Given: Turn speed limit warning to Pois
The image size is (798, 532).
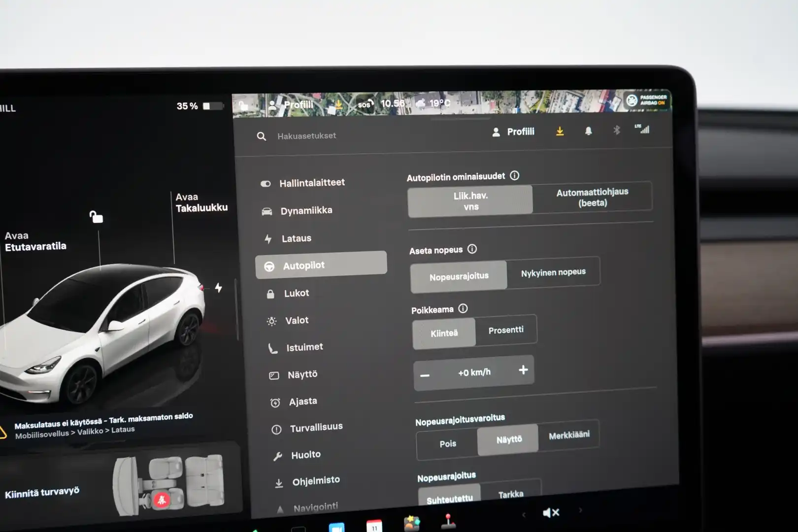Looking at the screenshot, I should click(x=447, y=444).
